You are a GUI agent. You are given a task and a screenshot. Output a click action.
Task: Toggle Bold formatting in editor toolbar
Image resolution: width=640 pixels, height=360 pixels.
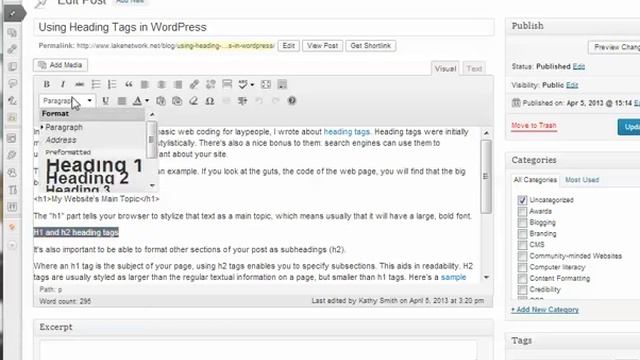click(47, 84)
